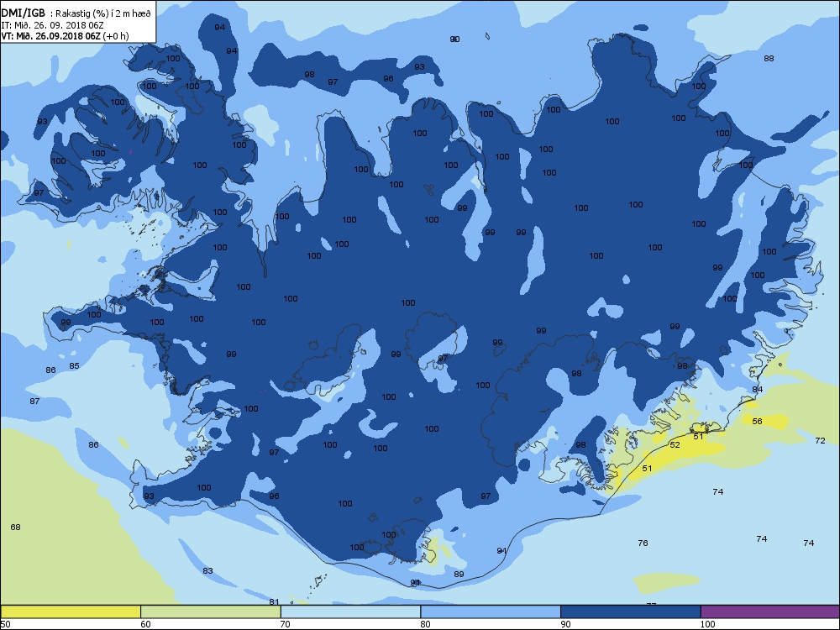Click the 'VT: Mið. 26.09.2018 06Z (+0 h)' line
This screenshot has width=840, height=630.
65,36
